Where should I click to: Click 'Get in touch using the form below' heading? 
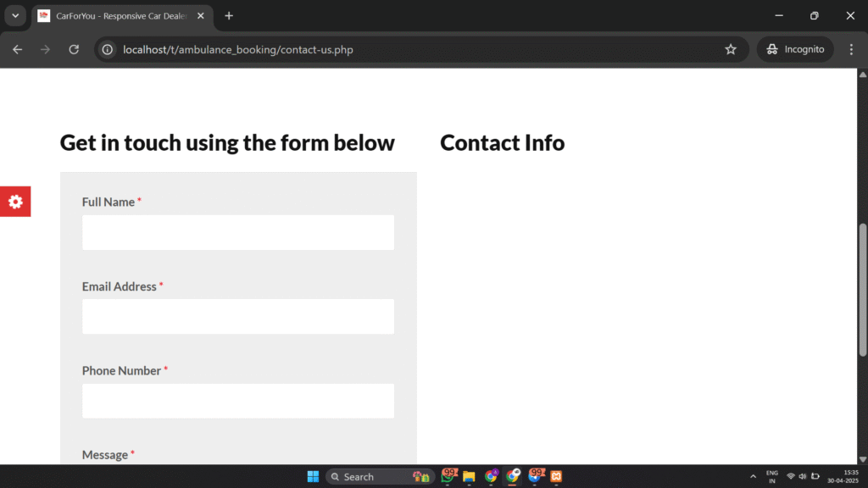tap(227, 142)
